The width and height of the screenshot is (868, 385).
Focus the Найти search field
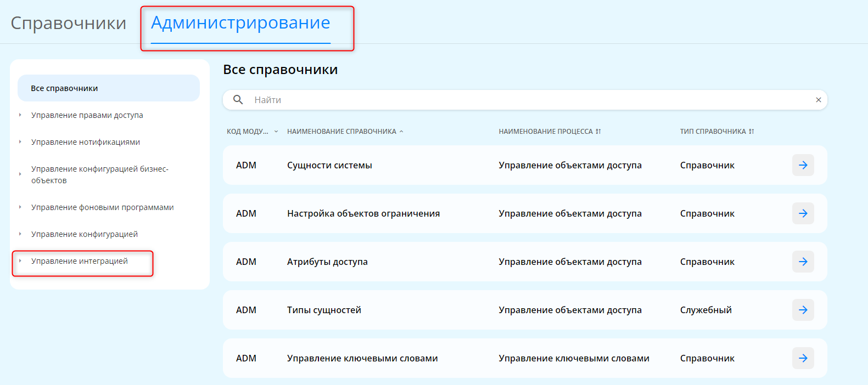(x=525, y=100)
